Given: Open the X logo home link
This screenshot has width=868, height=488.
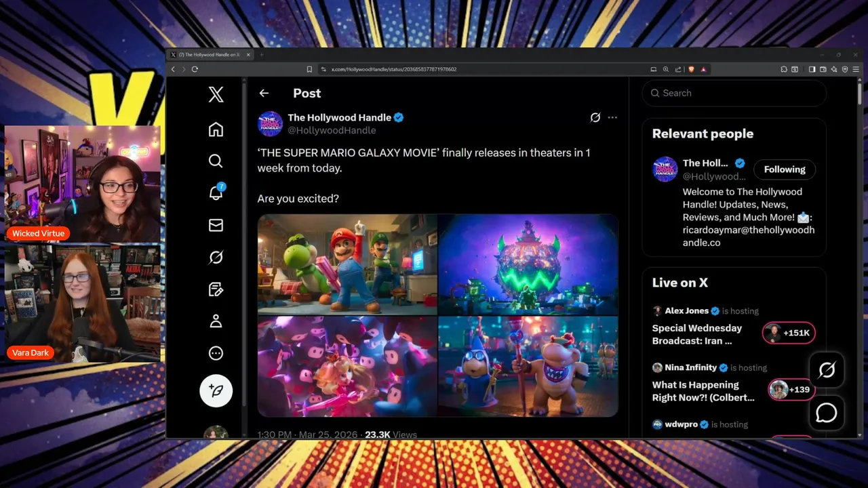Looking at the screenshot, I should click(216, 94).
